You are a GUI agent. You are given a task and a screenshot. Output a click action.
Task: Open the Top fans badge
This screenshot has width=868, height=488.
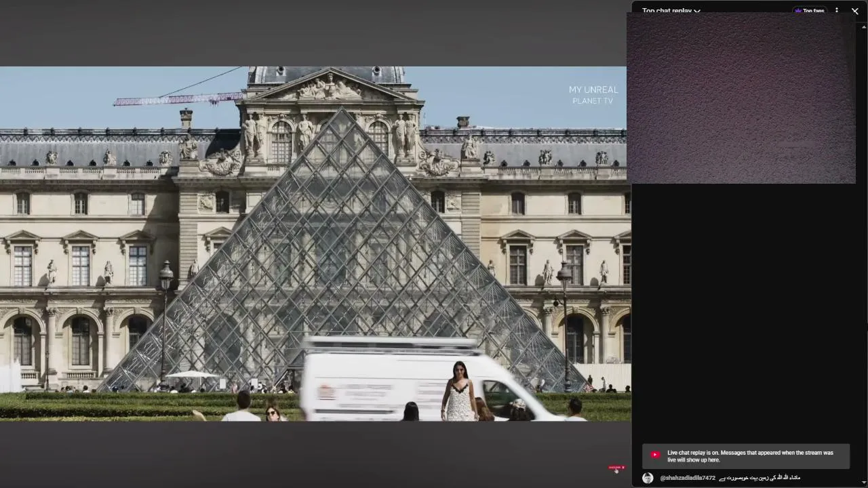810,11
